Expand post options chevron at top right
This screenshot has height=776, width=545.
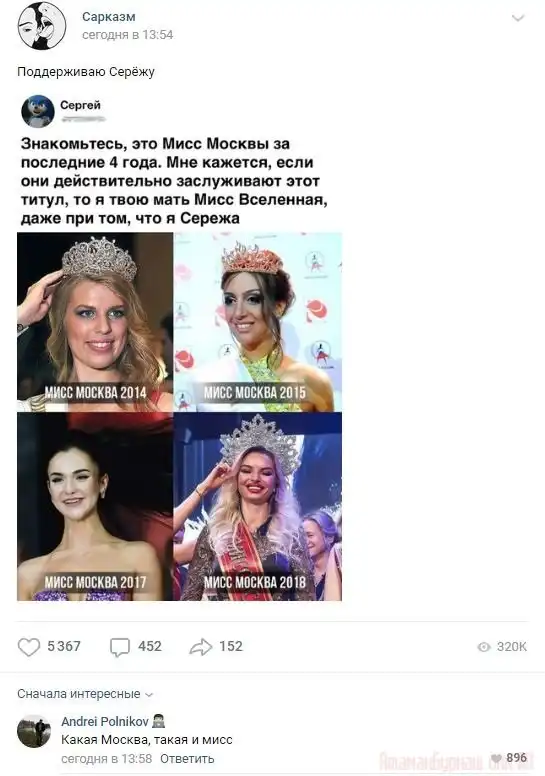coord(518,19)
